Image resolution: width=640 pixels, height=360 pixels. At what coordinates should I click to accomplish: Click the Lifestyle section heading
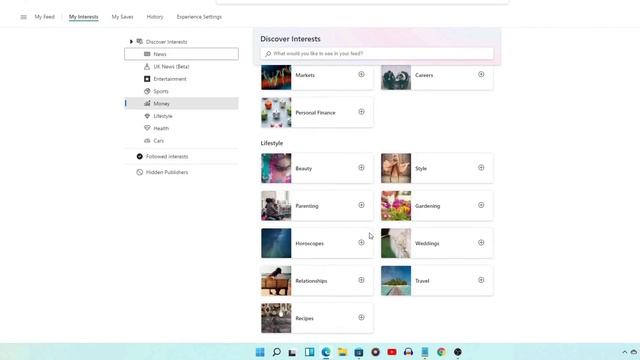[272, 143]
